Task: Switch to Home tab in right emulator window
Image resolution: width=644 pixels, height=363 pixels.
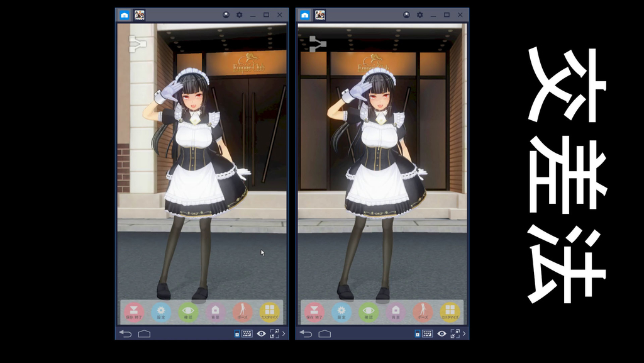Action: point(305,15)
